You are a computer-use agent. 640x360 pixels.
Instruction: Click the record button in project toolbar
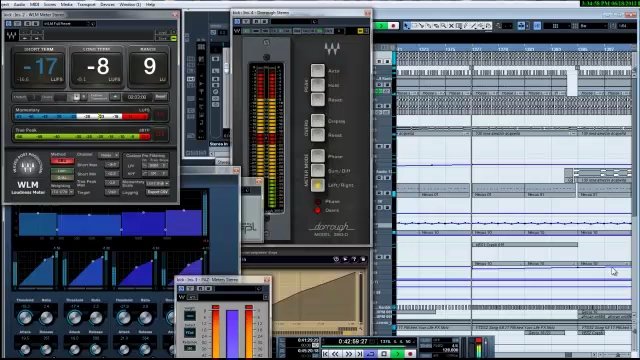[393, 26]
